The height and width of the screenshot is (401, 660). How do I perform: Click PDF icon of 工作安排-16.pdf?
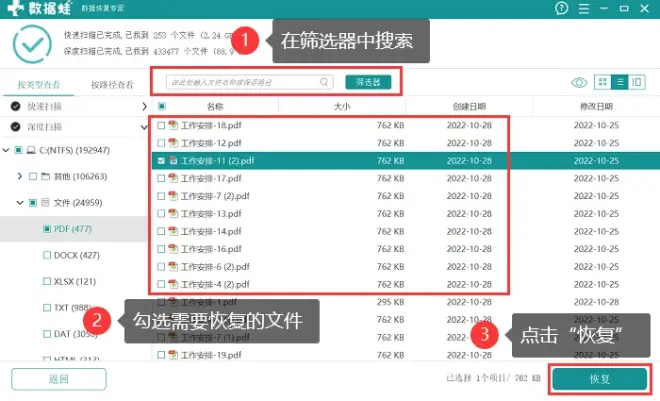coord(173,249)
